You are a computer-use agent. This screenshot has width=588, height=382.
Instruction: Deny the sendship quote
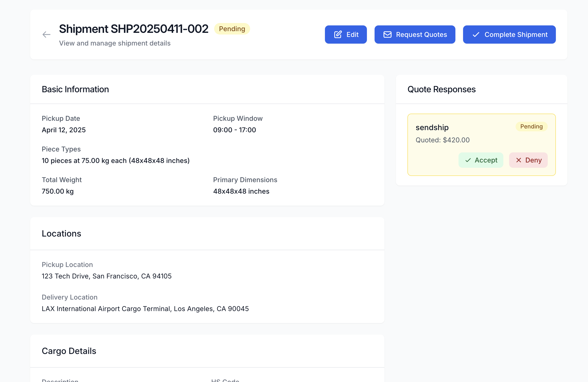click(x=528, y=160)
